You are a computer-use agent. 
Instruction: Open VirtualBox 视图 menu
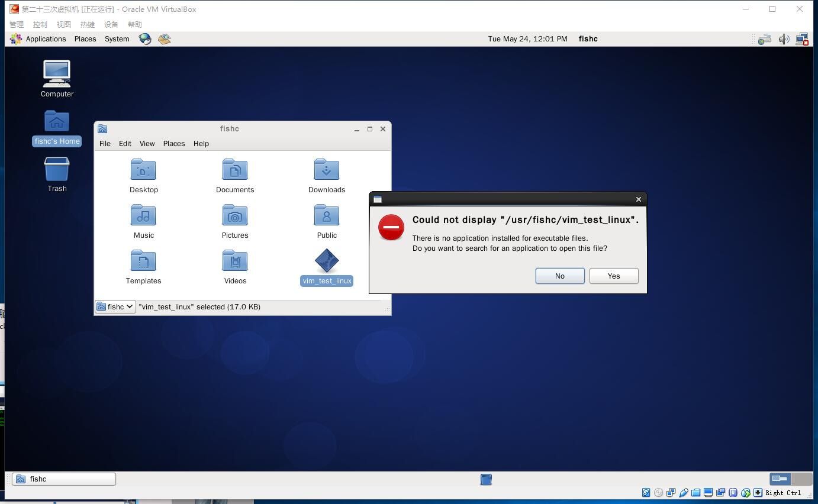[x=64, y=24]
